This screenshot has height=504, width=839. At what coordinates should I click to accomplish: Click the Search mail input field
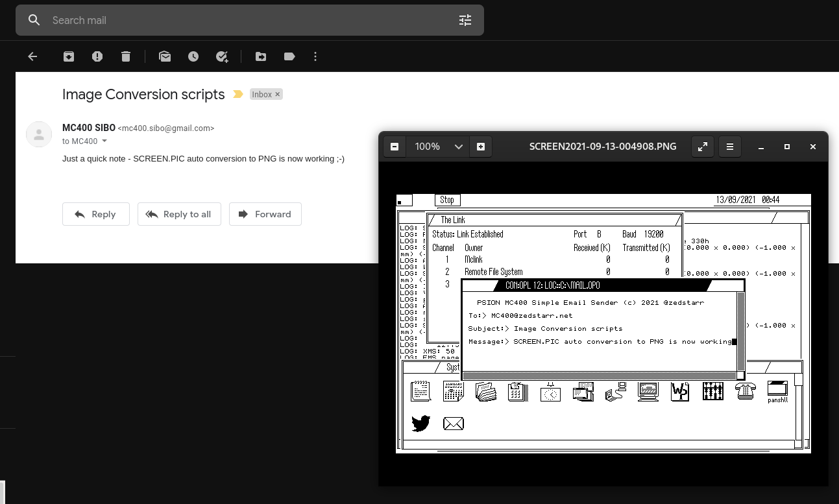point(247,21)
